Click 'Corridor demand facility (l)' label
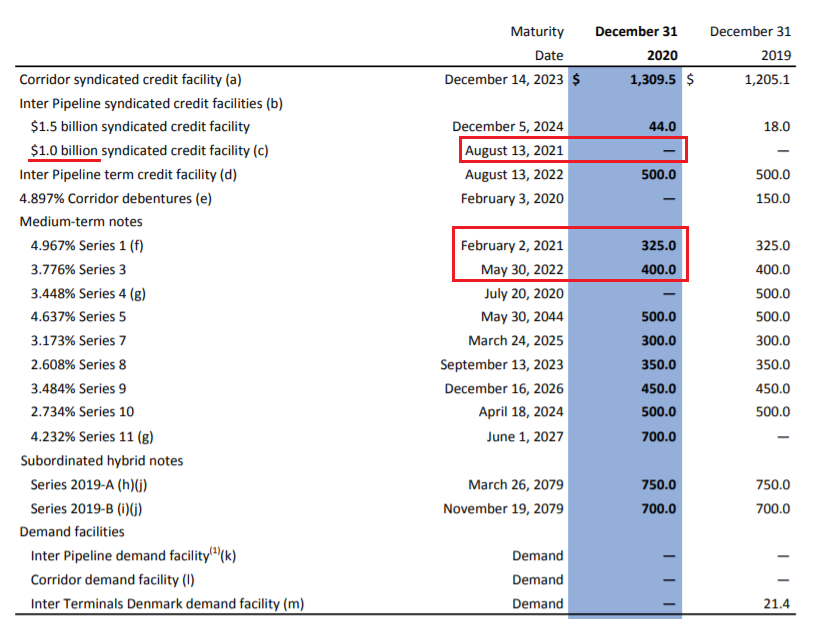 pos(112,580)
